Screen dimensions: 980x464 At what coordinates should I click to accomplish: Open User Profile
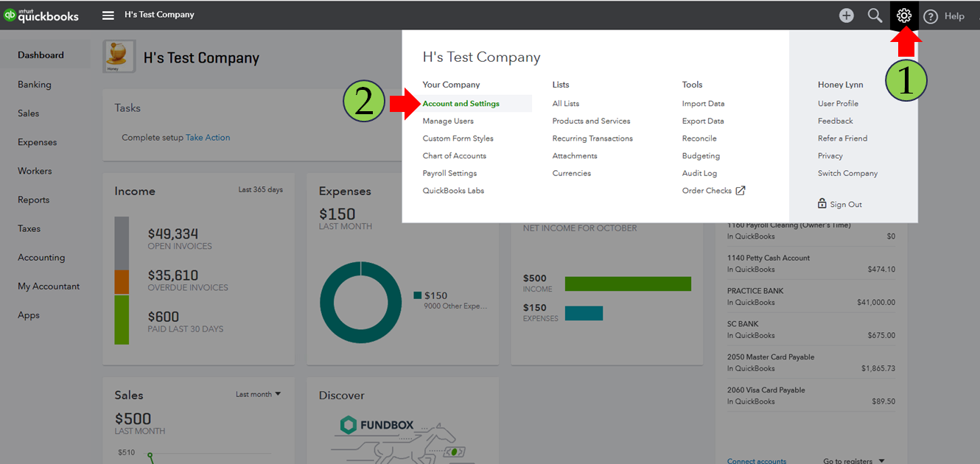coord(838,104)
